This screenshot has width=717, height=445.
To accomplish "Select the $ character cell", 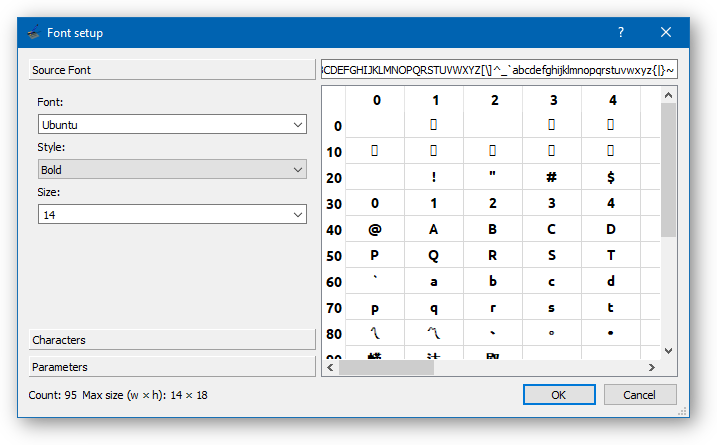I will tap(611, 177).
